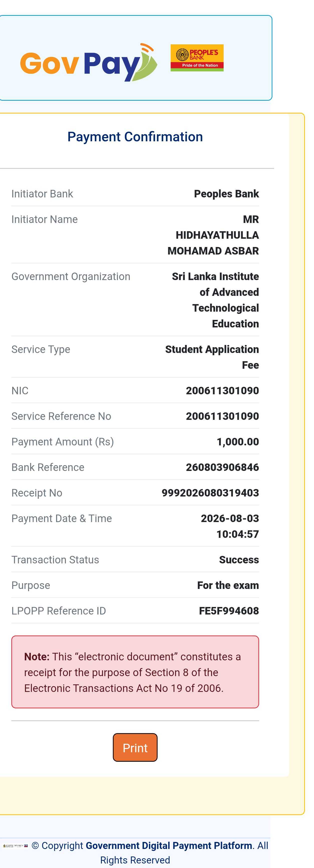Click the Service Reference No label
This screenshot has height=868, width=314.
[61, 416]
